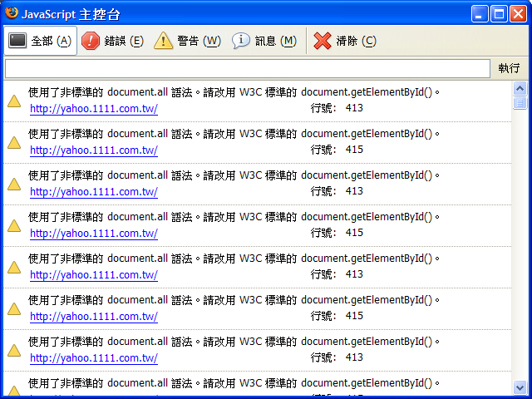This screenshot has height=399, width=532.
Task: Filter console to 錯誤 (E) errors
Action: 113,41
